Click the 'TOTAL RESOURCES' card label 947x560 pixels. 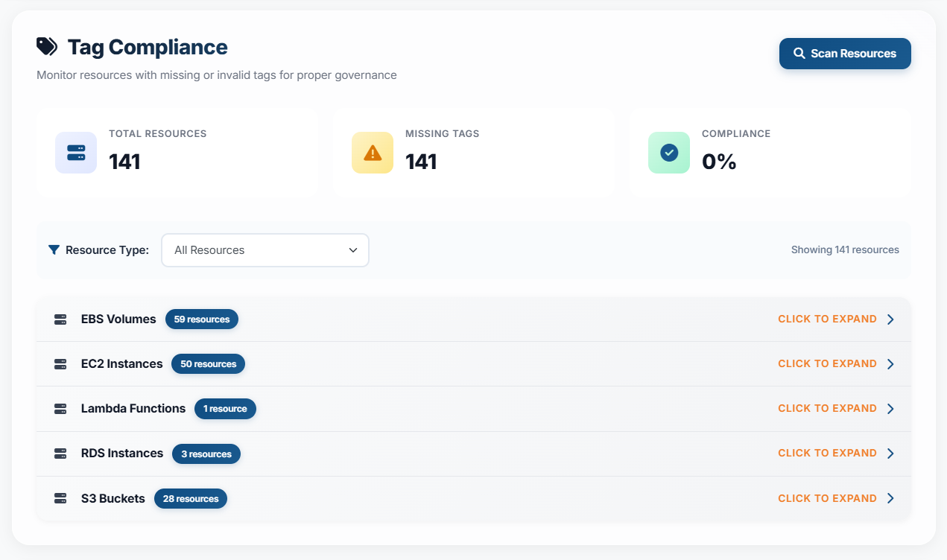(158, 134)
